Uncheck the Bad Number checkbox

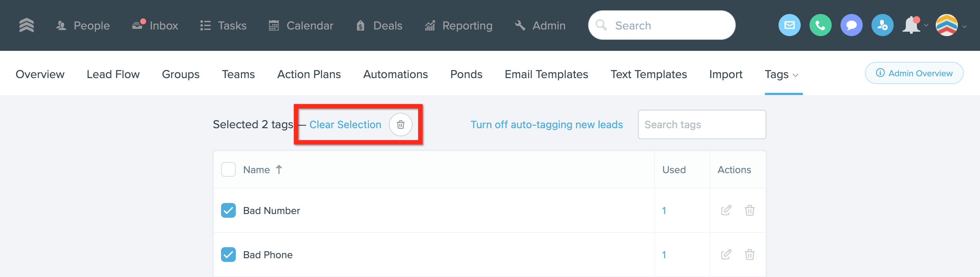228,210
